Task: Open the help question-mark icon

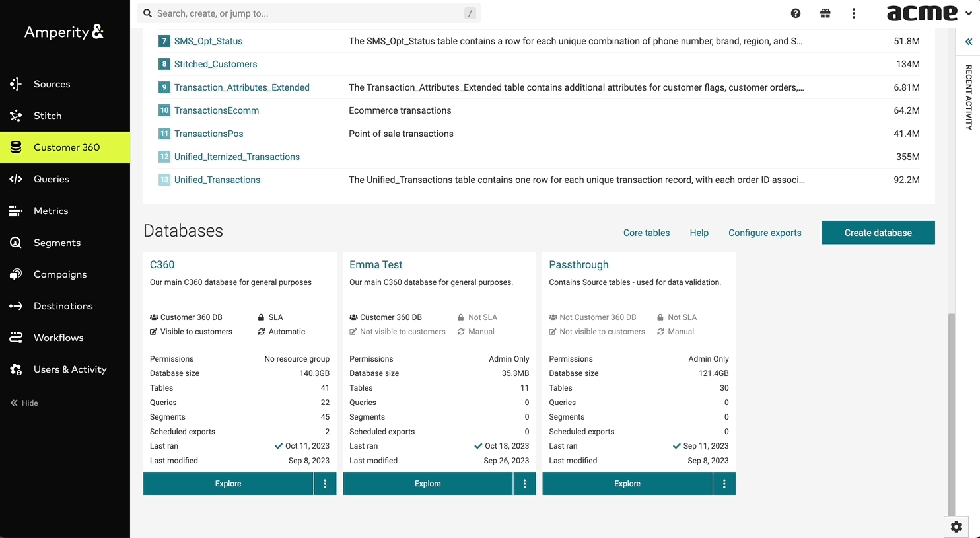Action: pyautogui.click(x=795, y=13)
